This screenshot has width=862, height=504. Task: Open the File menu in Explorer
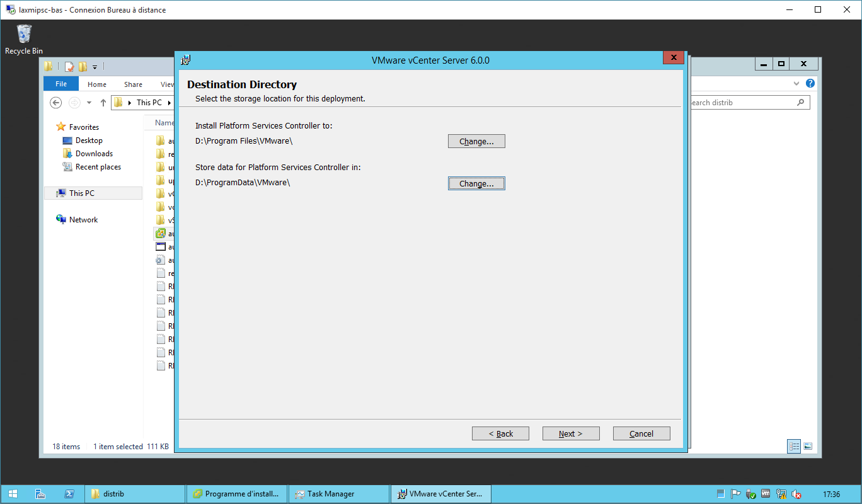(x=61, y=84)
